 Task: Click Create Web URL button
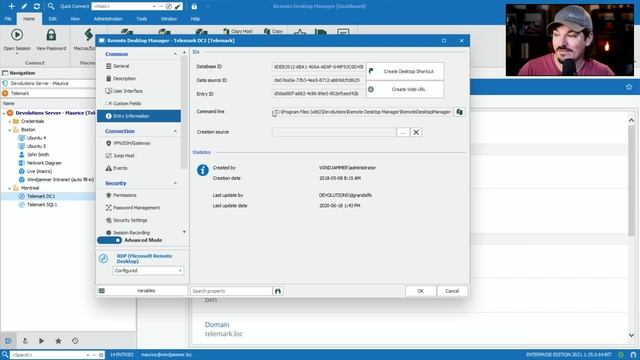click(x=405, y=89)
